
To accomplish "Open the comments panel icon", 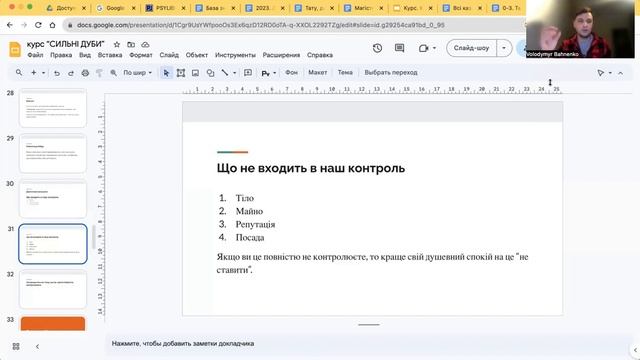I will pos(400,48).
